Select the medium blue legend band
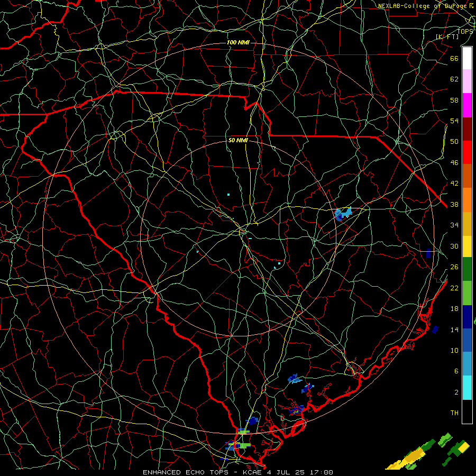The height and width of the screenshot is (476, 476). pyautogui.click(x=467, y=340)
